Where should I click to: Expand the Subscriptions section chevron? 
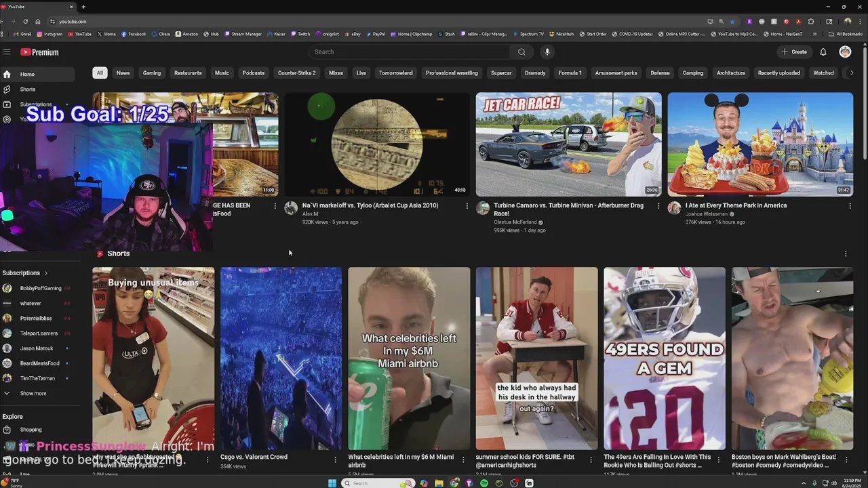(x=46, y=273)
